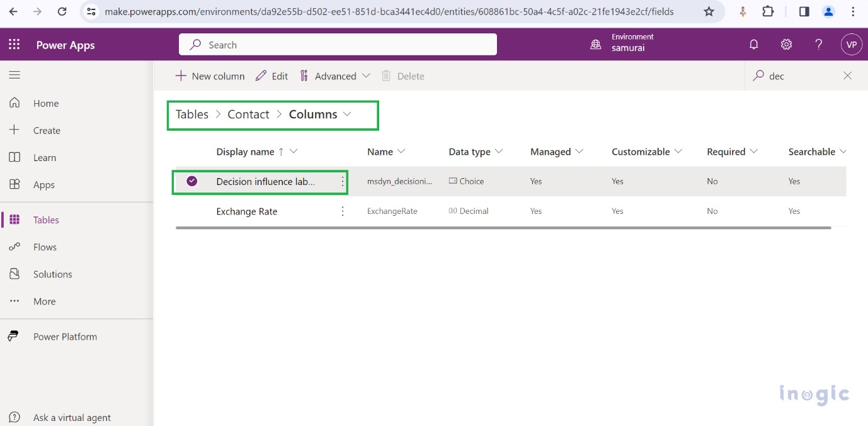The width and height of the screenshot is (868, 426).
Task: Toggle the browser side panel
Action: tap(804, 11)
